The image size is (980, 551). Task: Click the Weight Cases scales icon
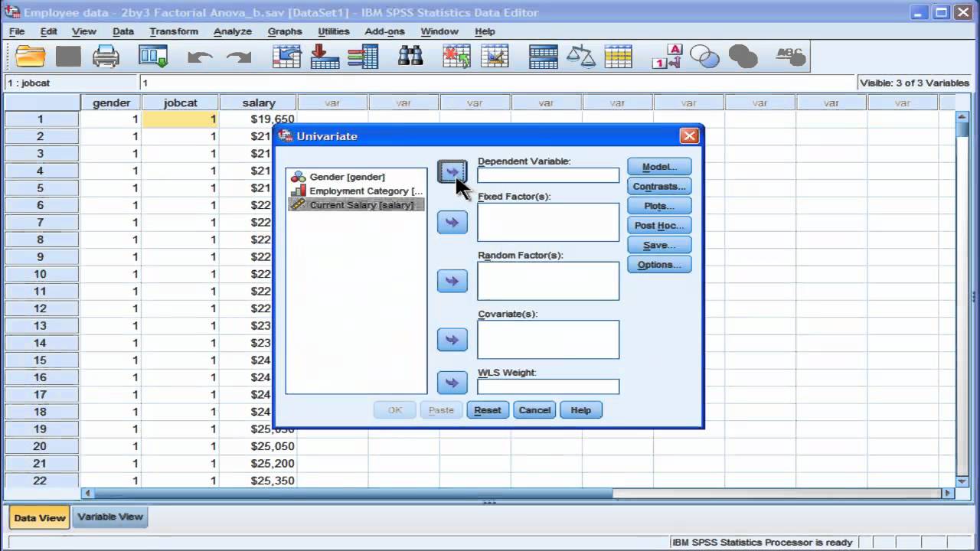[x=581, y=57]
